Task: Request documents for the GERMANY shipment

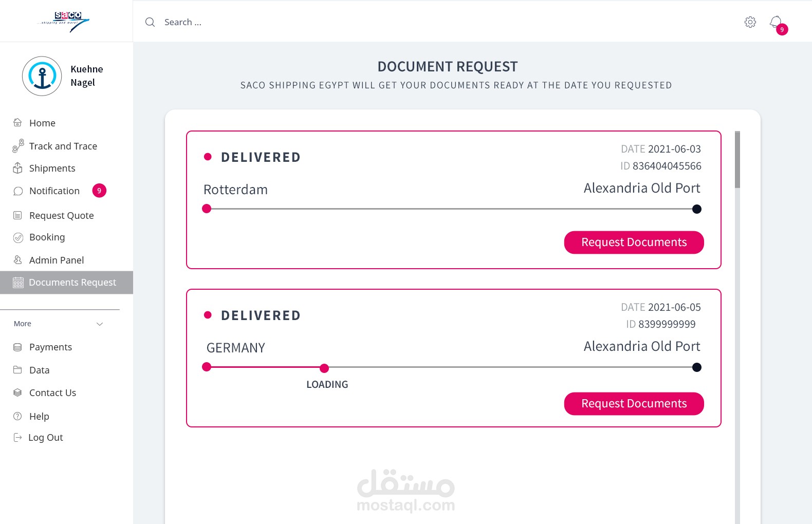Action: (x=634, y=404)
